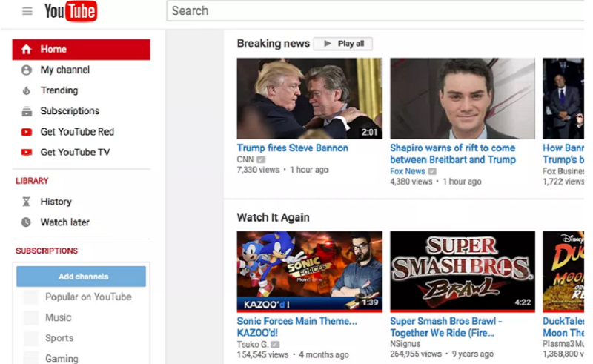Open the Fox News channel link
The width and height of the screenshot is (593, 364).
click(x=408, y=171)
